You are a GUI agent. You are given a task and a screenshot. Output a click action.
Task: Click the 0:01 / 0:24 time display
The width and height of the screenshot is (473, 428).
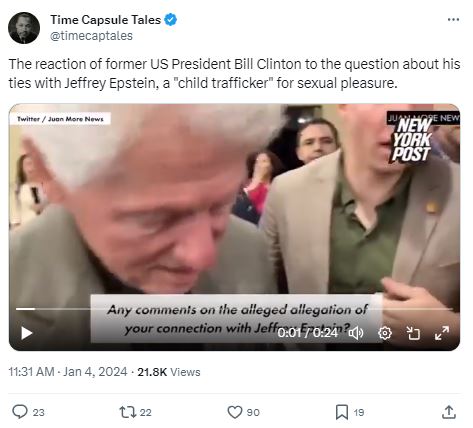(x=307, y=333)
